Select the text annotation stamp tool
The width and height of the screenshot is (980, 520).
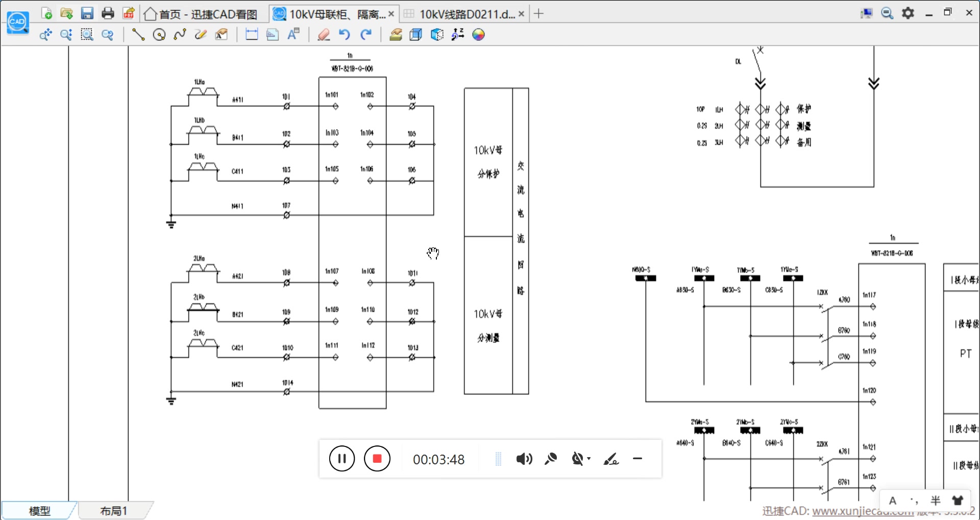click(x=221, y=35)
